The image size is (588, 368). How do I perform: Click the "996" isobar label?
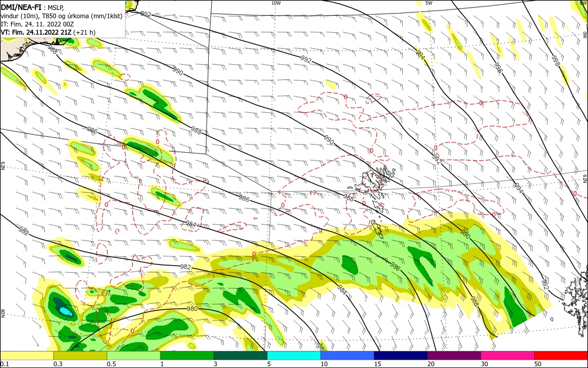pyautogui.click(x=497, y=68)
